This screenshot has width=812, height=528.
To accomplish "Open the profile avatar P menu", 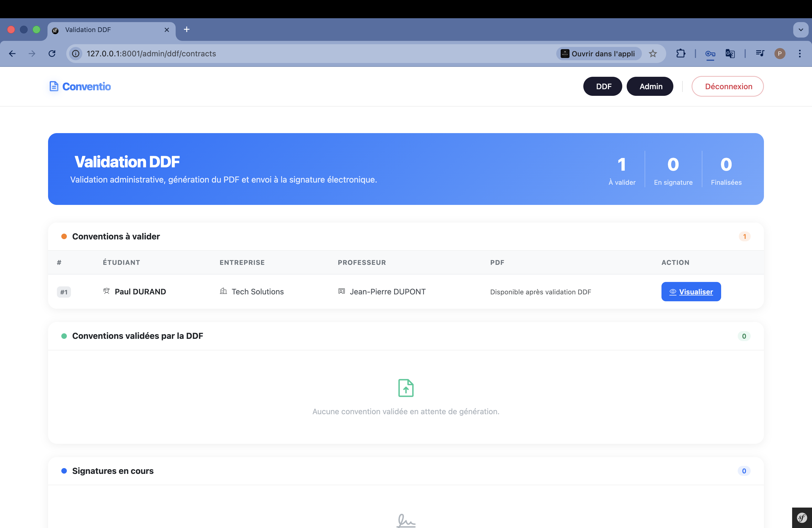I will [780, 54].
